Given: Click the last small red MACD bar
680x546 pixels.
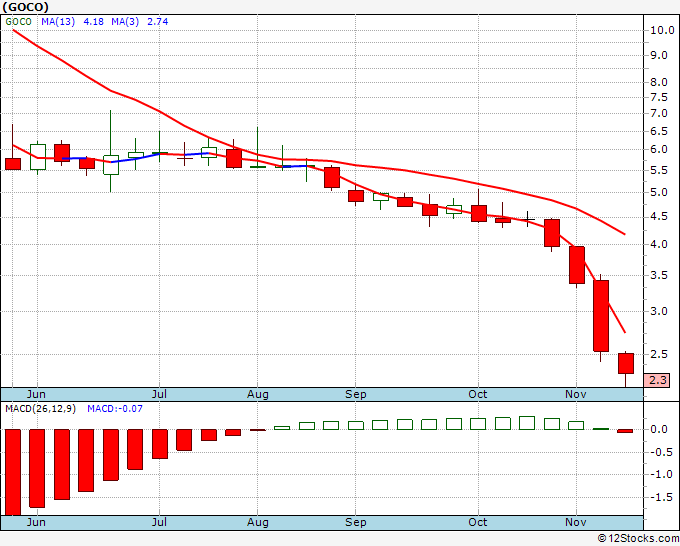Looking at the screenshot, I should point(625,431).
